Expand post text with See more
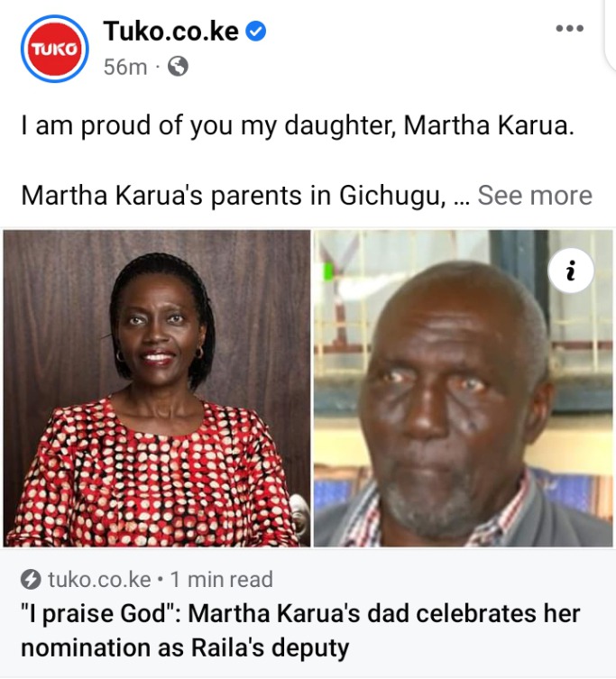Viewport: 616px width, 679px height. pyautogui.click(x=535, y=196)
